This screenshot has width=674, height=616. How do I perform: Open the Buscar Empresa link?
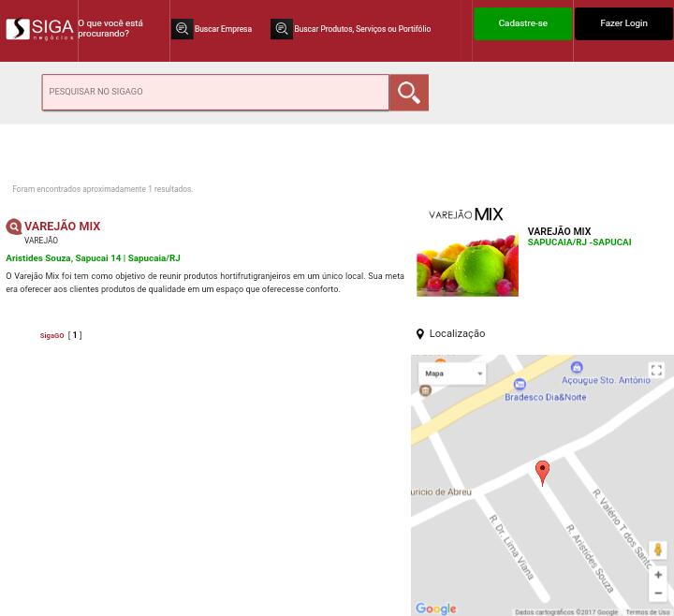[x=223, y=29]
